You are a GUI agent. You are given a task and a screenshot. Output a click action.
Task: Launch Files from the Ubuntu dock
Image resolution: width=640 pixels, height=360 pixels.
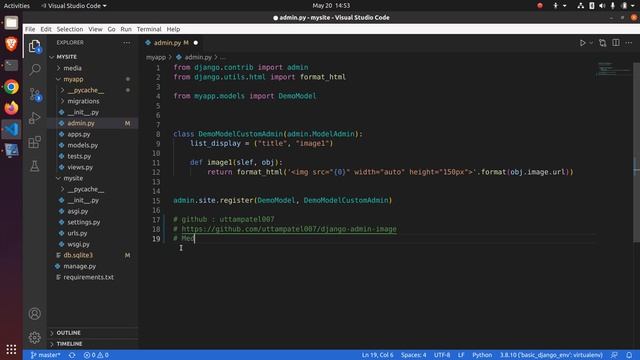11,22
